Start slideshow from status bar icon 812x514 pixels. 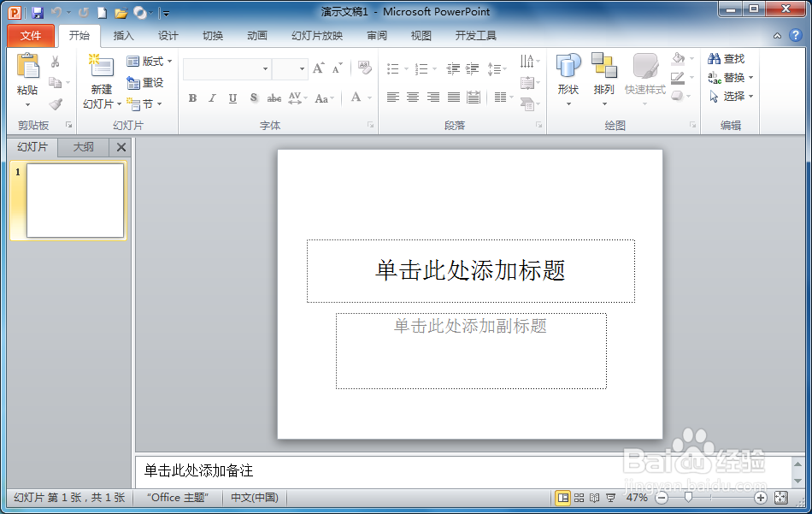(x=611, y=498)
